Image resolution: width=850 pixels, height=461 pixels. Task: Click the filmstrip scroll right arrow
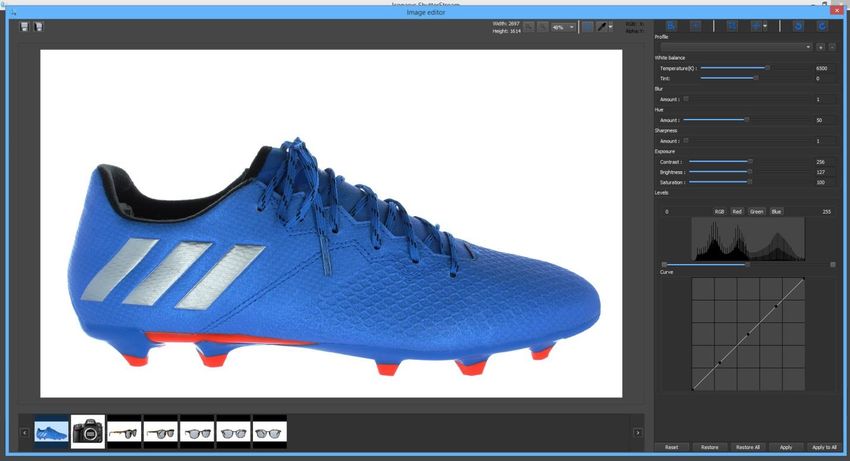coord(638,432)
